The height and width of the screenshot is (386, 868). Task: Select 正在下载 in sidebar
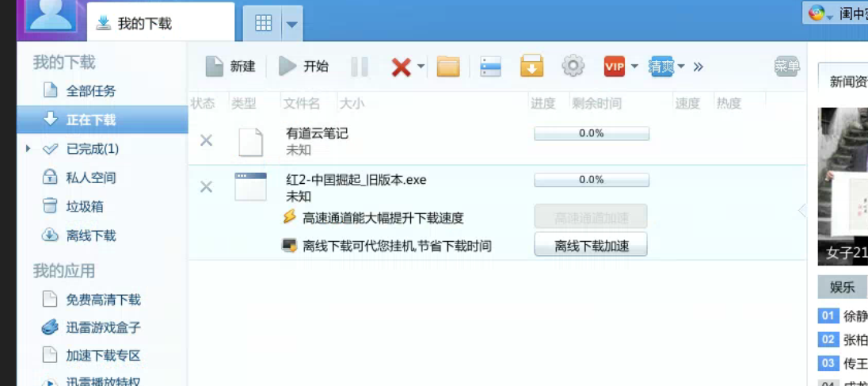[x=102, y=120]
